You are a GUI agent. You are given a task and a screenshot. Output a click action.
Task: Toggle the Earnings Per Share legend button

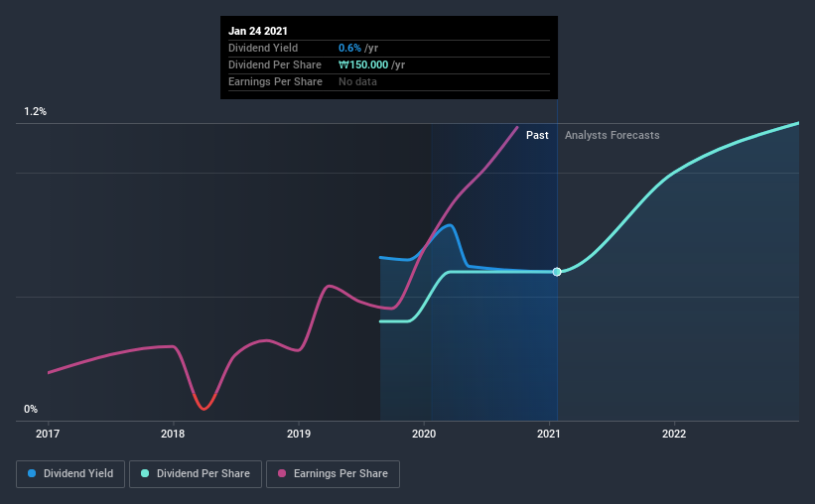pyautogui.click(x=333, y=474)
